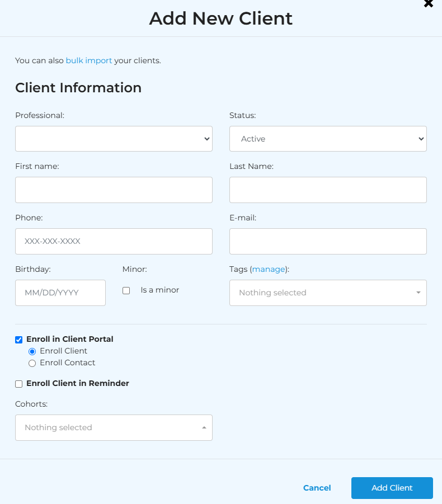
Task: Close the Add New Client dialog
Action: (x=428, y=3)
